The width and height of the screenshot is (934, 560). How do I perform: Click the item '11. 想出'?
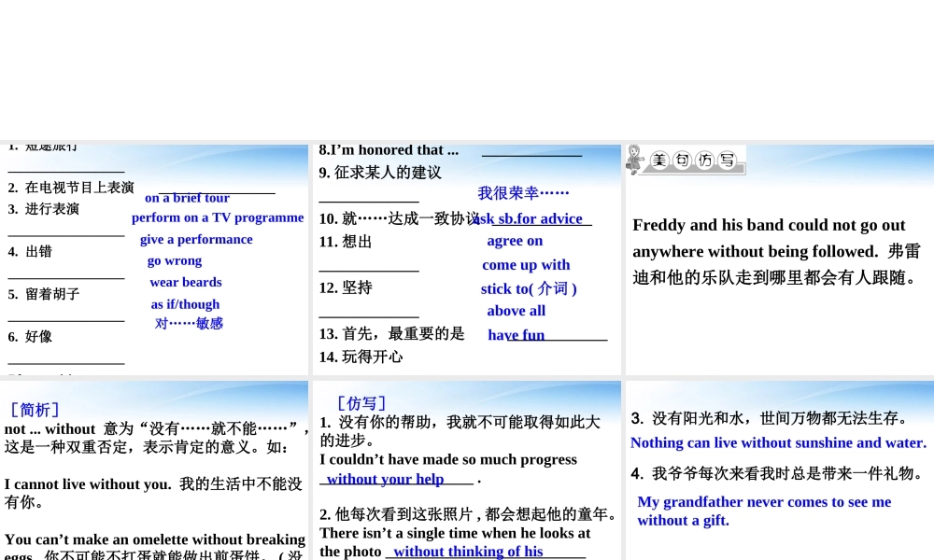pos(346,242)
